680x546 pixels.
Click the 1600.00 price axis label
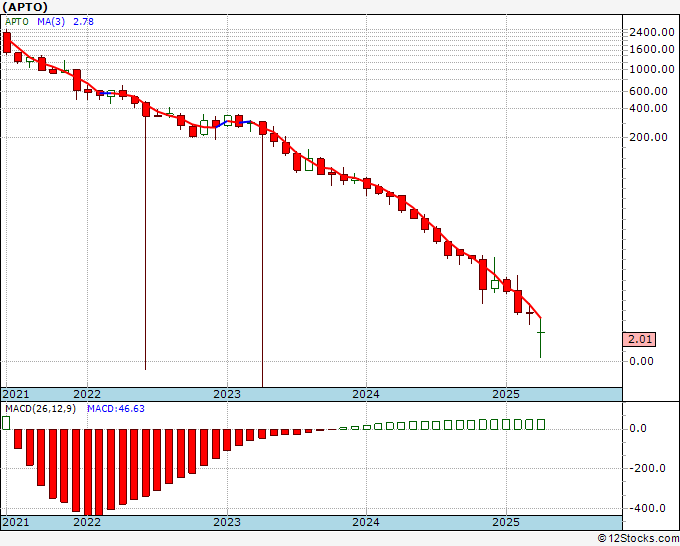point(652,49)
